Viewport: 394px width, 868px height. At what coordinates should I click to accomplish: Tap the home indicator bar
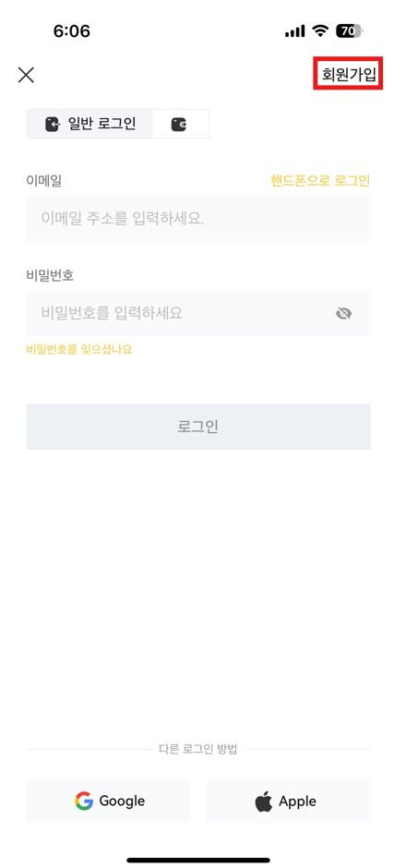coord(198,860)
